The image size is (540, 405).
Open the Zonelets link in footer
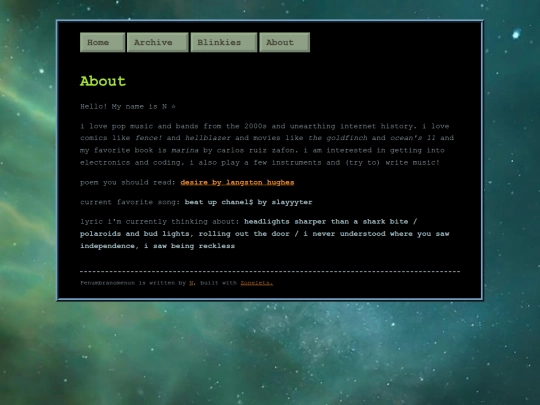257,283
